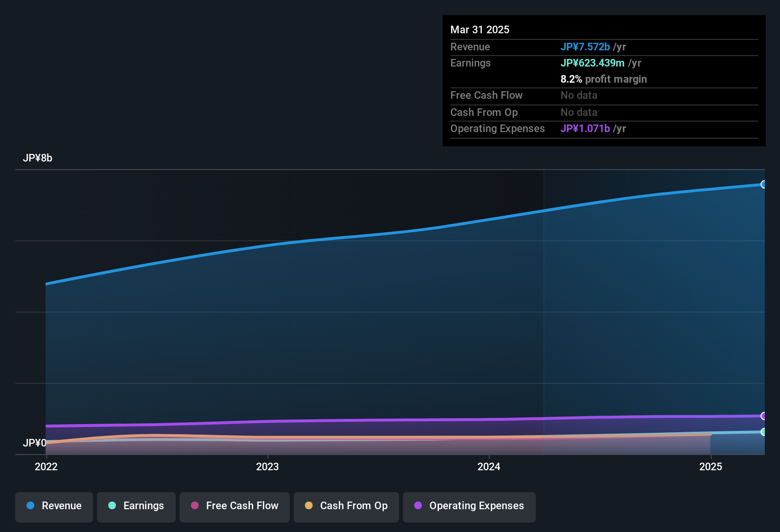780x532 pixels.
Task: Toggle the Earnings series legend button
Action: coord(136,507)
